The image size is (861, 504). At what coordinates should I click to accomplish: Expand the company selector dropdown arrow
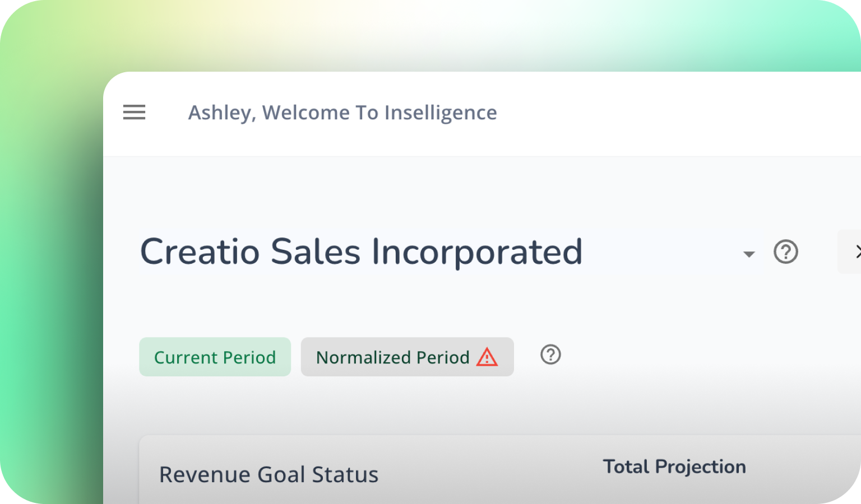pos(748,254)
